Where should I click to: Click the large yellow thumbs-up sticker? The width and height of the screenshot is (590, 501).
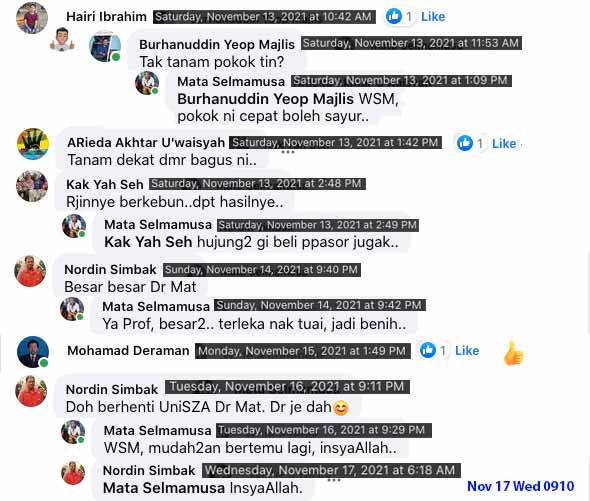pos(513,353)
